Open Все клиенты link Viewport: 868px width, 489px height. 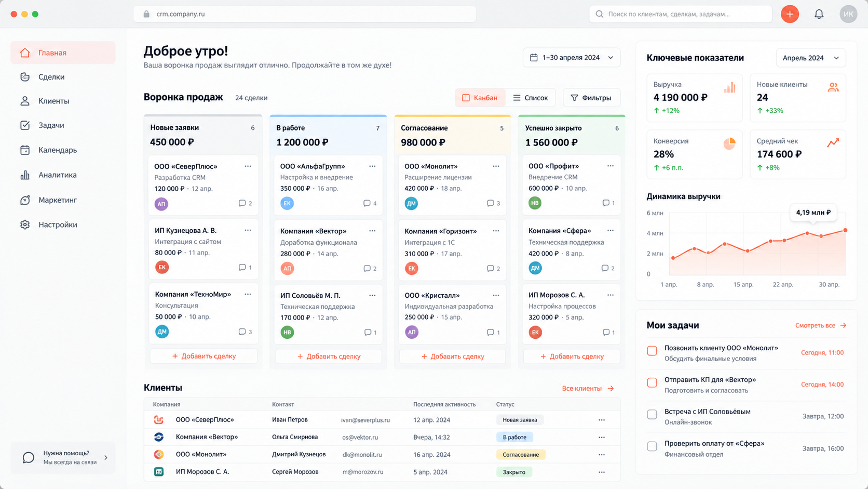(x=588, y=388)
